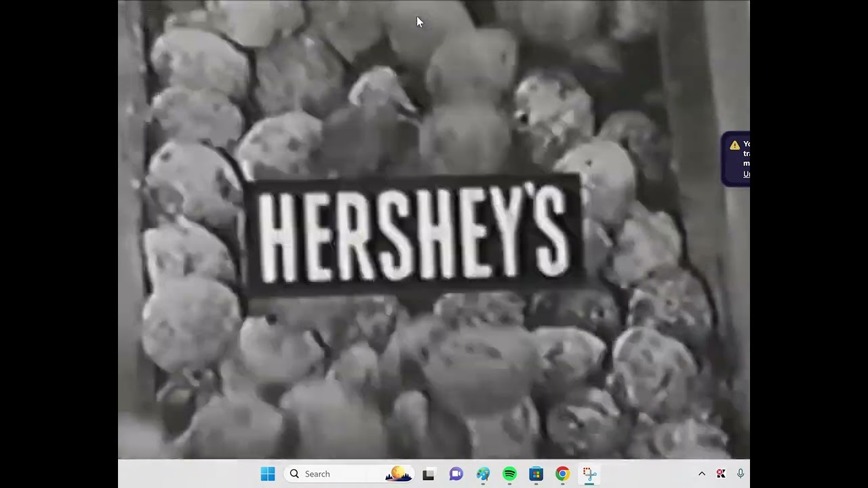Open the Paint app in taskbar
This screenshot has height=488, width=868.
483,474
